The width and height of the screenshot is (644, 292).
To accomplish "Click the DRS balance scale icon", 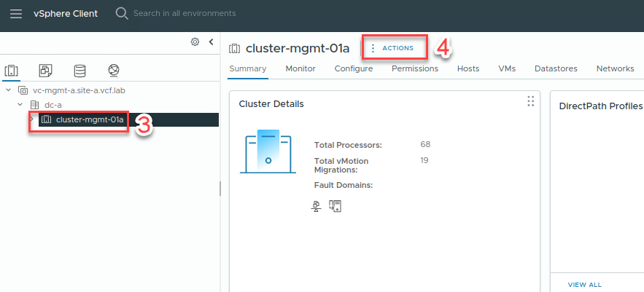I will tap(316, 206).
